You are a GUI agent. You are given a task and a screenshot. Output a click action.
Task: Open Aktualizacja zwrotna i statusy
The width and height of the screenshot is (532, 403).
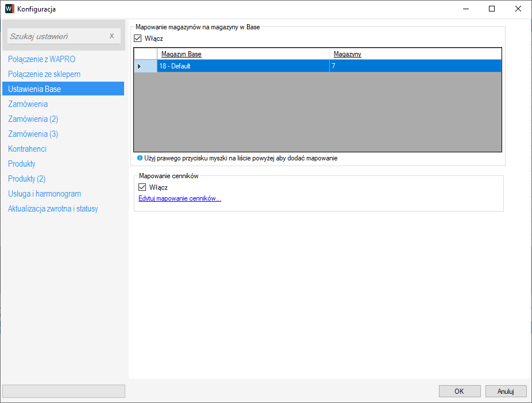(x=53, y=209)
